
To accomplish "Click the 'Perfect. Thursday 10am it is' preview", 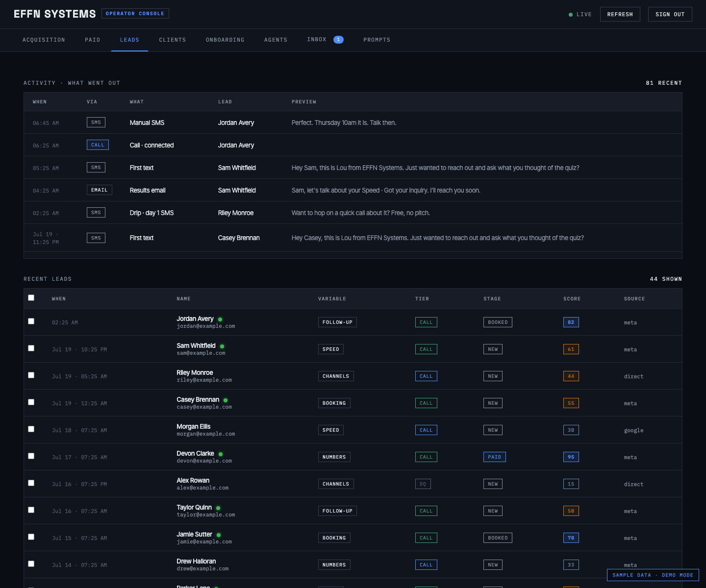I will pyautogui.click(x=344, y=122).
